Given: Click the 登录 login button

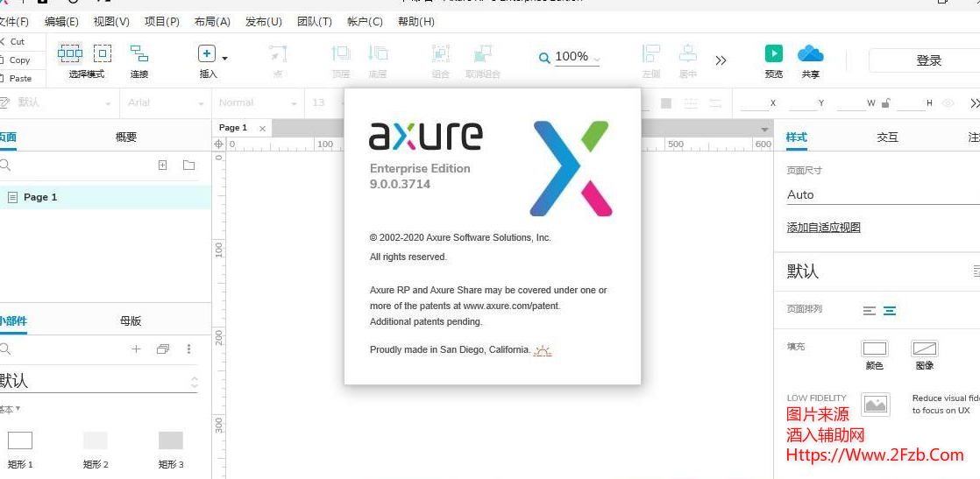Looking at the screenshot, I should pos(925,60).
